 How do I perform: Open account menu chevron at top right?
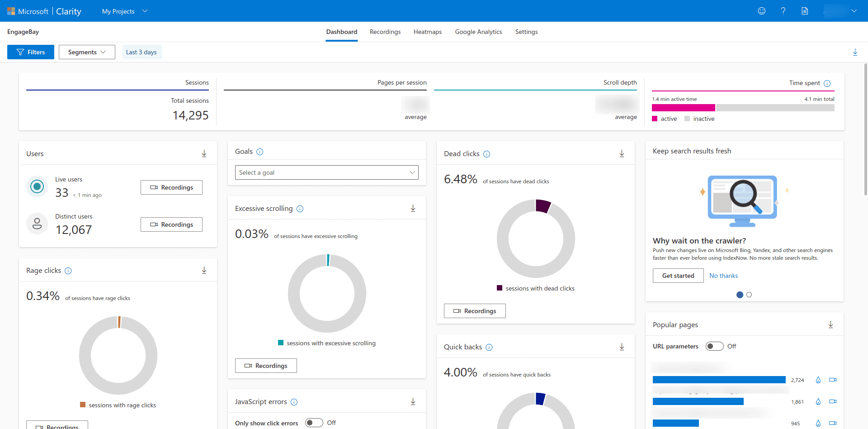point(854,11)
